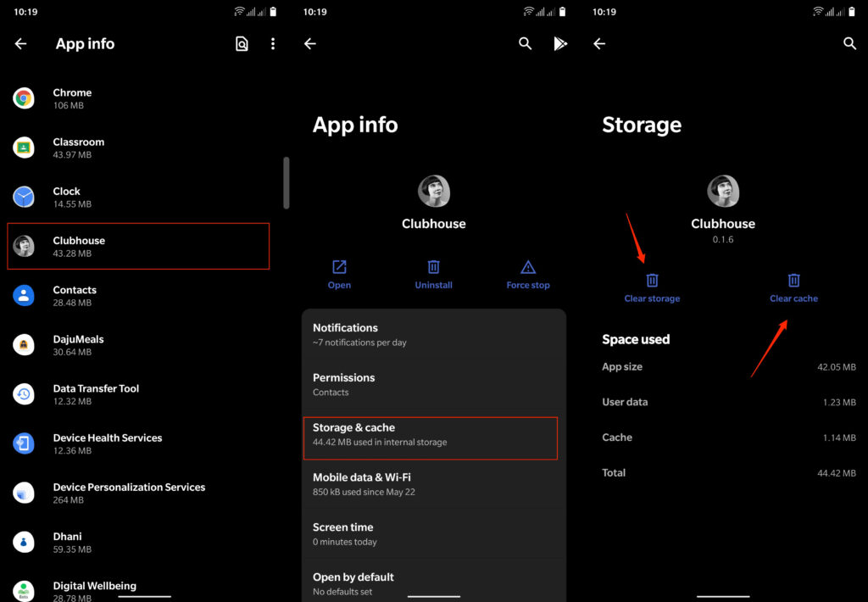Tap the Clear cache label
This screenshot has height=602, width=868.
coord(793,298)
